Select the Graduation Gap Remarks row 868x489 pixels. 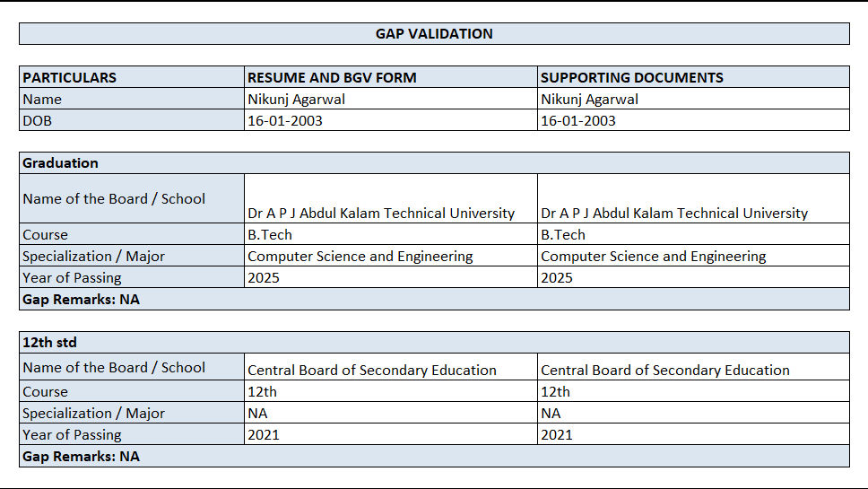(434, 299)
